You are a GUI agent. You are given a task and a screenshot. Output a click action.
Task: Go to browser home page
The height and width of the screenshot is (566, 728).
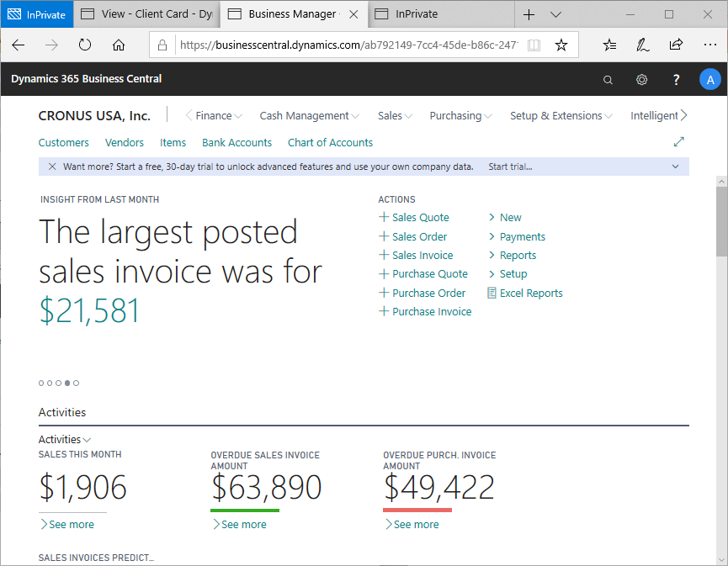tap(119, 45)
